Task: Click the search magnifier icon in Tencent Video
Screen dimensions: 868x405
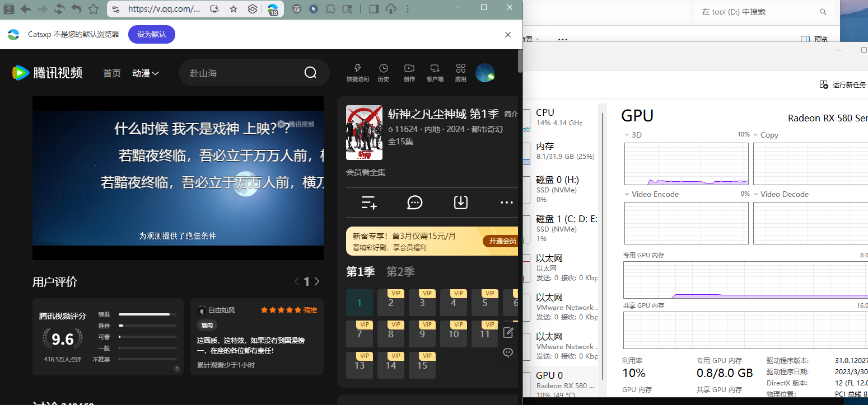Action: click(310, 73)
